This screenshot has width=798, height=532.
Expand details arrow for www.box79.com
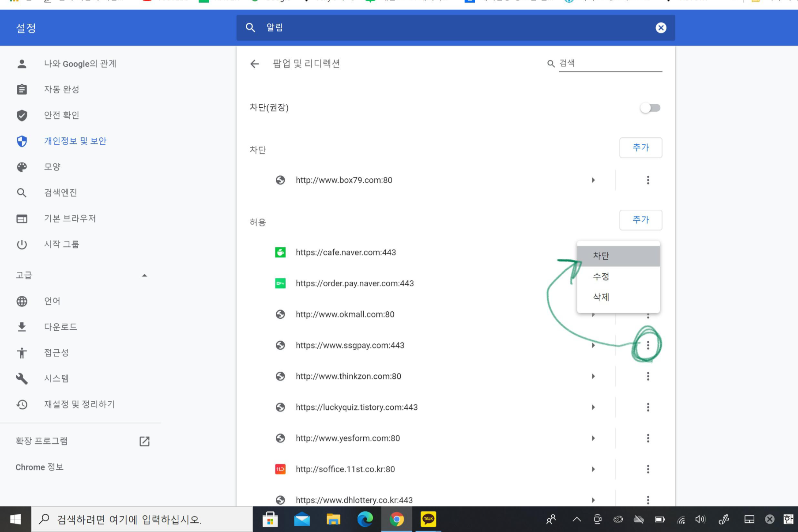click(593, 180)
